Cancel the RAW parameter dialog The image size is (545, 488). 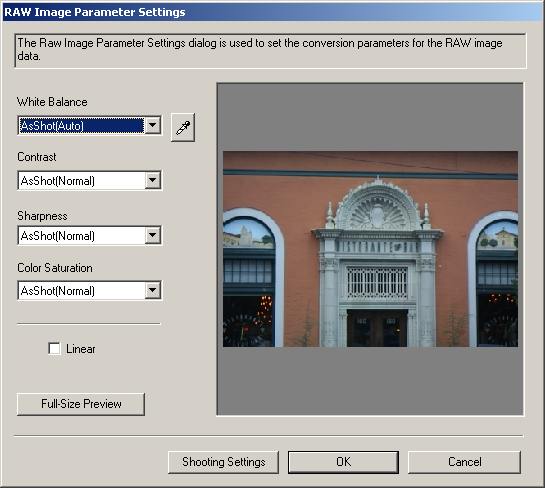coord(464,462)
